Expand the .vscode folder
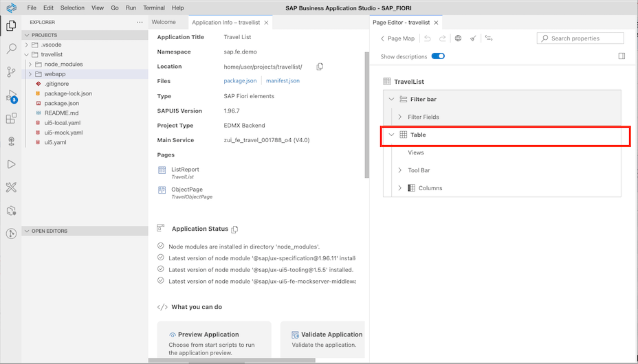The width and height of the screenshot is (638, 364). (x=27, y=45)
